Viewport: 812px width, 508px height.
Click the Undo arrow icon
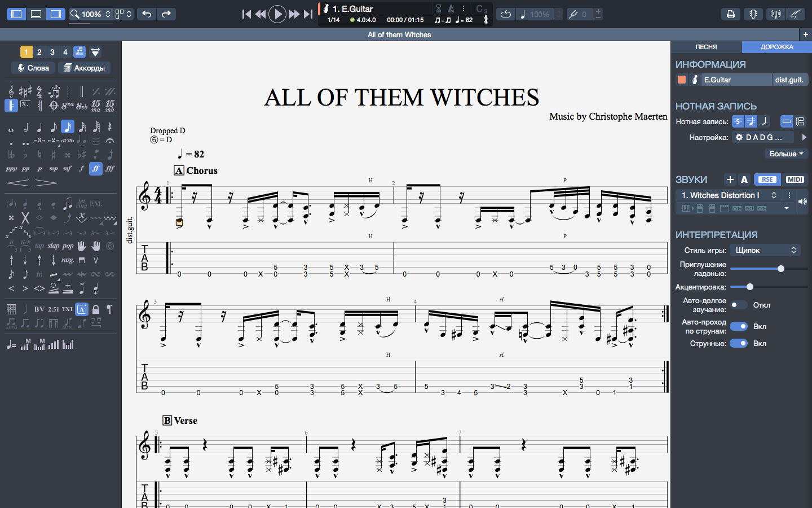[147, 14]
